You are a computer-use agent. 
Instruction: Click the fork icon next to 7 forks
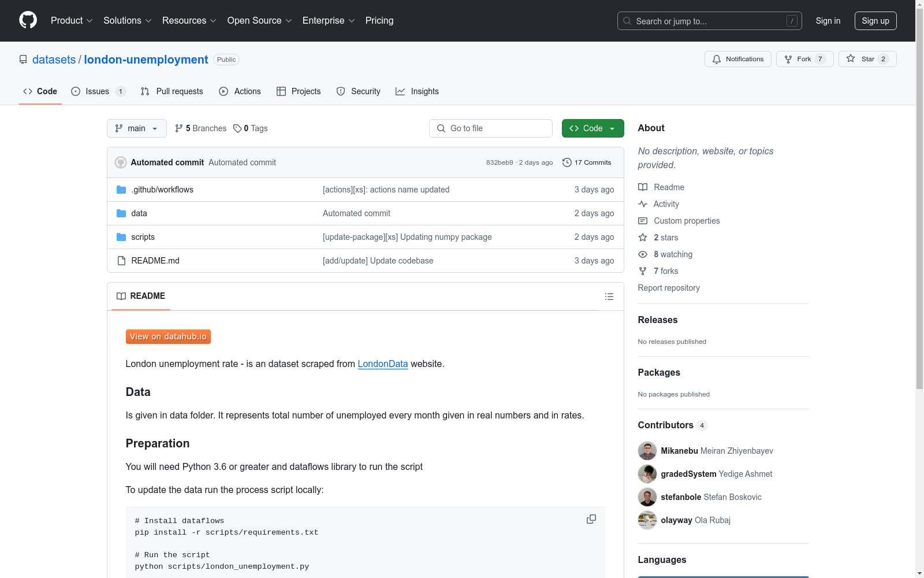pos(643,271)
